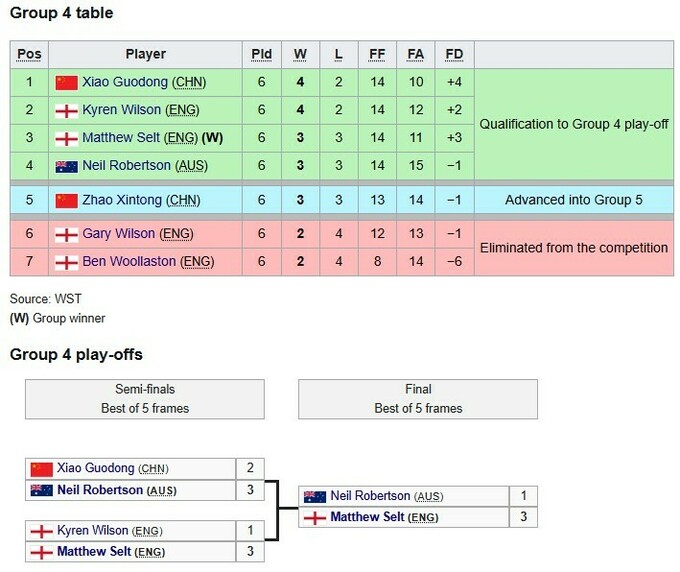This screenshot has height=572, width=680.
Task: Click Gary Wilson player link
Action: point(119,234)
